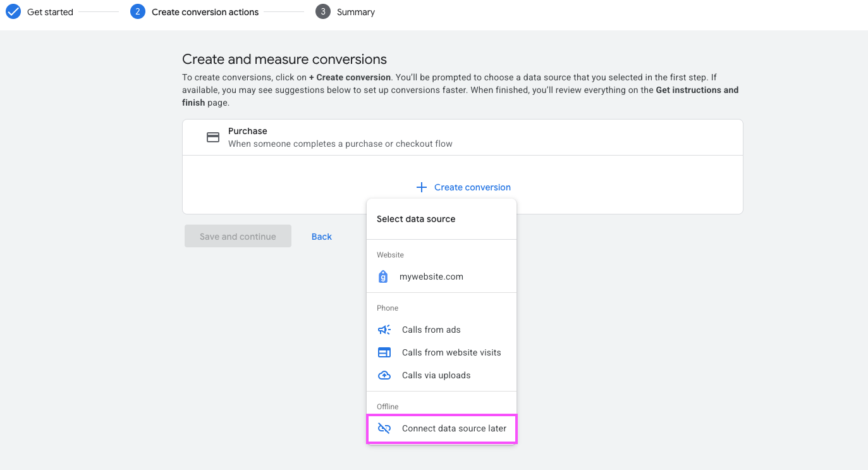This screenshot has height=470, width=868.
Task: Click the mywebsite.com Google tag icon
Action: (x=383, y=276)
